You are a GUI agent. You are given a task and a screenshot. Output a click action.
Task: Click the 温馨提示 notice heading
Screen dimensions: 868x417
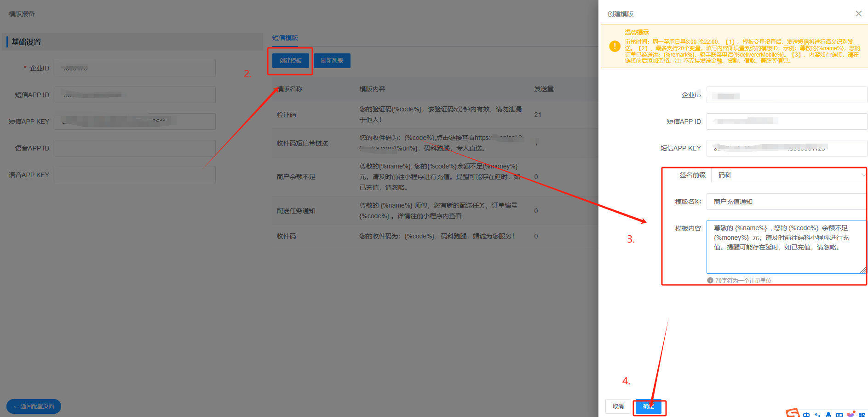point(637,32)
